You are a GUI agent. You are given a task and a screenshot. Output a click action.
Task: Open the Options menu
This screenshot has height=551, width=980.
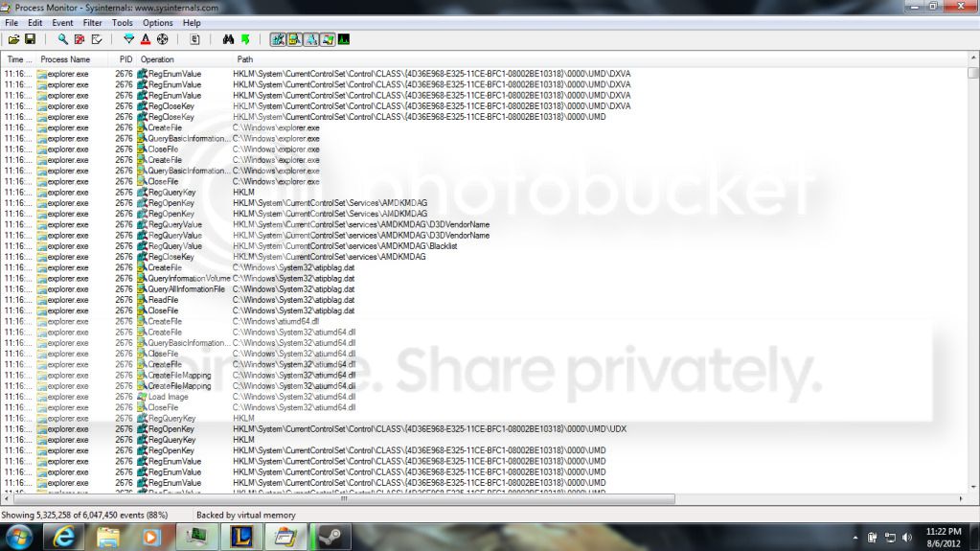pos(157,22)
